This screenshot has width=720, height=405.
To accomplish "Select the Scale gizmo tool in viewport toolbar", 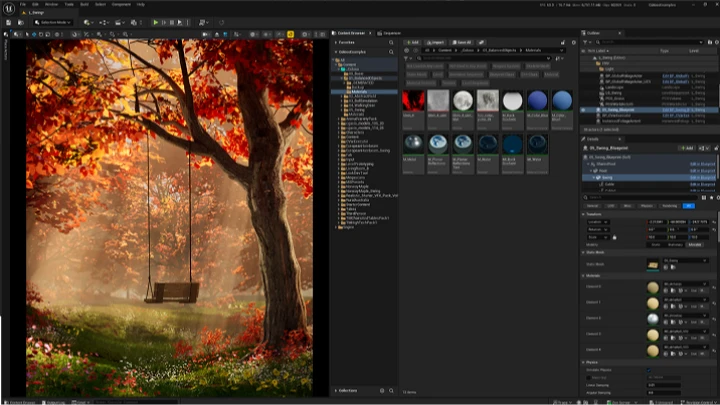I will point(47,34).
